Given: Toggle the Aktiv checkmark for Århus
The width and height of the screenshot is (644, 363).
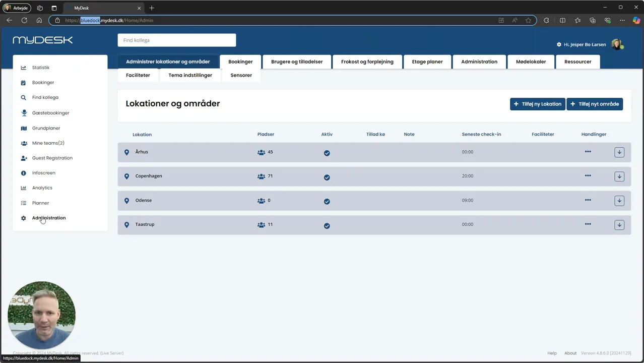Looking at the screenshot, I should pos(327,153).
